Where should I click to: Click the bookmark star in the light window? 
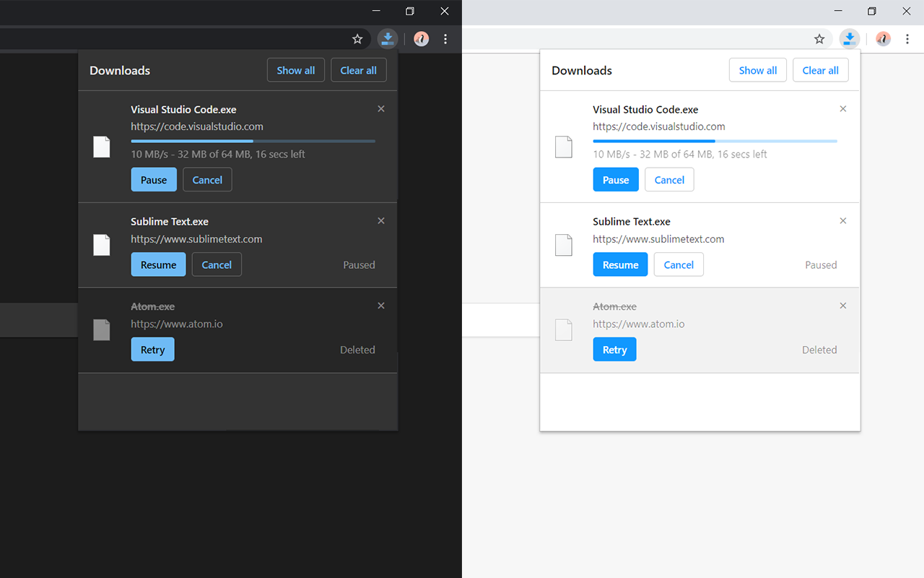[819, 39]
